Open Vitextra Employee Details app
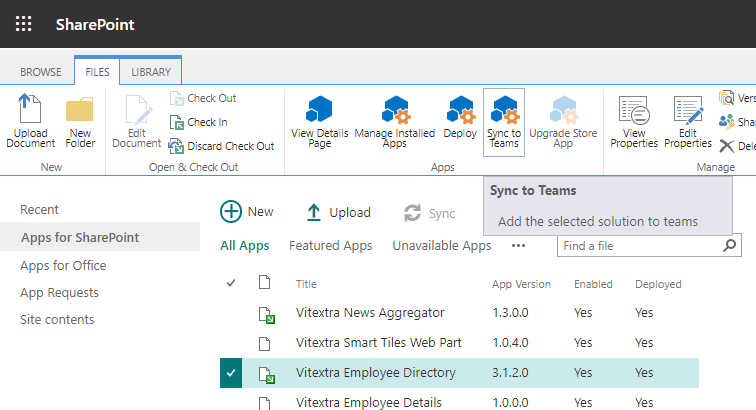 pyautogui.click(x=368, y=402)
